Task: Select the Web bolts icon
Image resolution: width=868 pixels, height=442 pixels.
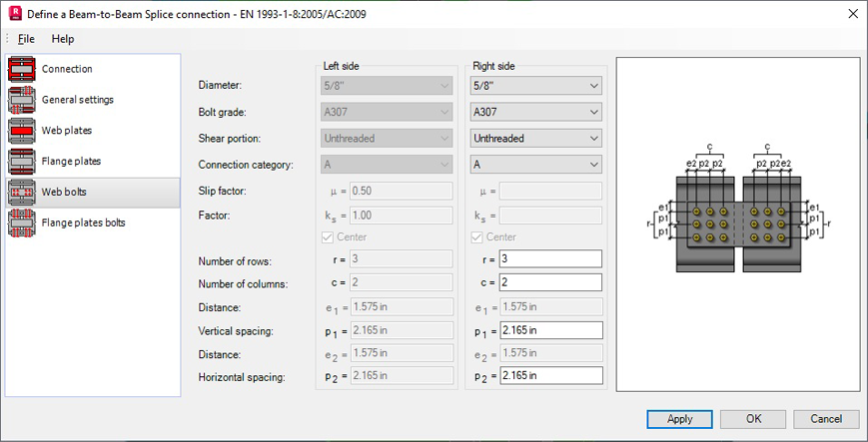Action: pyautogui.click(x=22, y=193)
